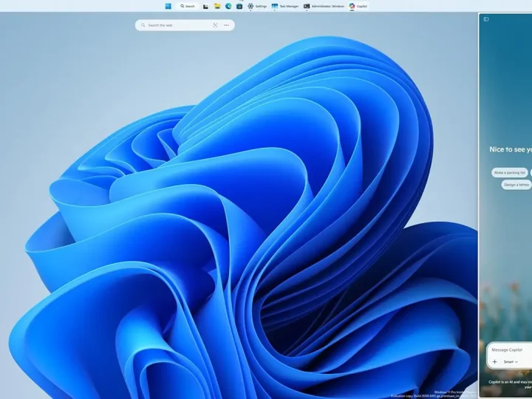The width and height of the screenshot is (532, 399).
Task: Open Microsoft Edge from the taskbar
Action: [228, 6]
